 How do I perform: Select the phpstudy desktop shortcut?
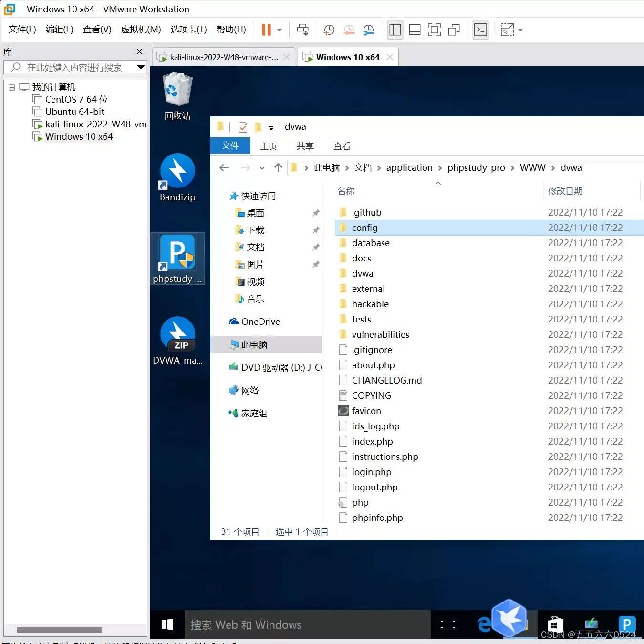click(x=177, y=259)
